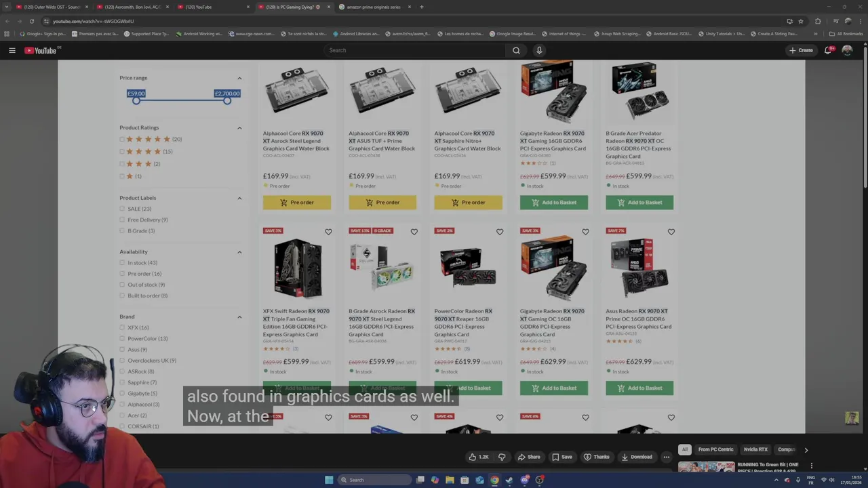This screenshot has width=868, height=488.
Task: Open Windows Start menu
Action: coord(329,480)
